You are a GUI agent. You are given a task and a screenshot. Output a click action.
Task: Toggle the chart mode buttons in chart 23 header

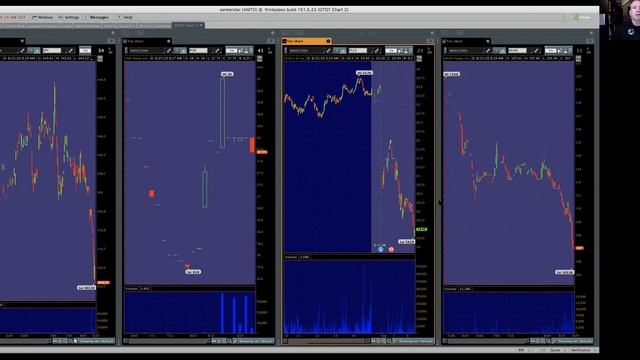pyautogui.click(x=340, y=51)
